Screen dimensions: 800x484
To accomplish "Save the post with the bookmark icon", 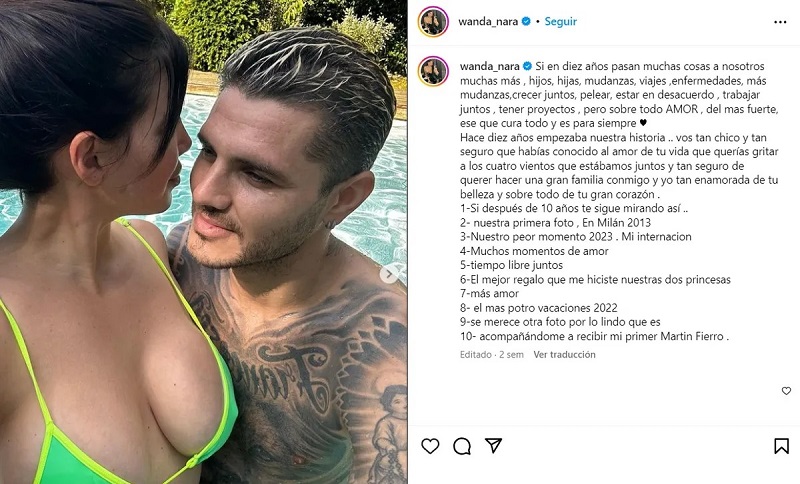I will (x=781, y=446).
